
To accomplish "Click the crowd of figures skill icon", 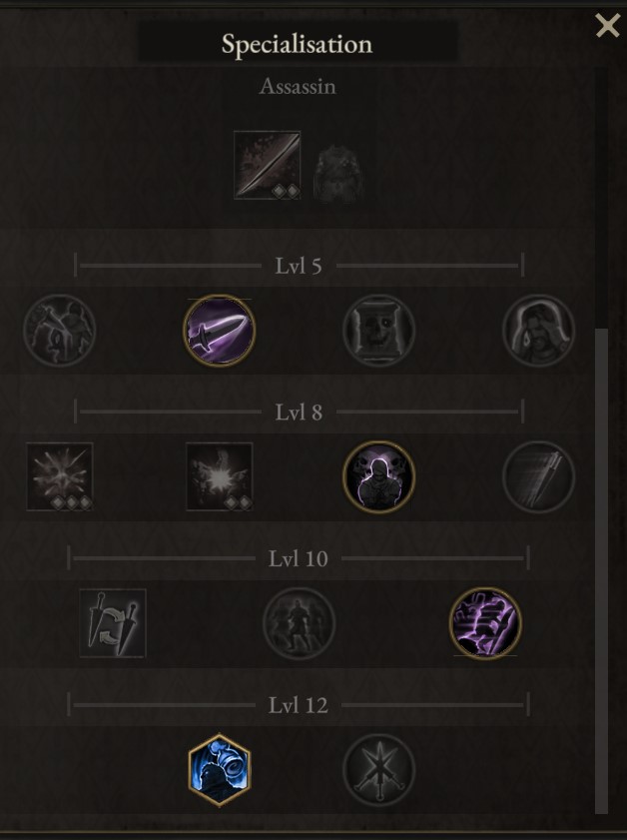I will click(x=299, y=623).
